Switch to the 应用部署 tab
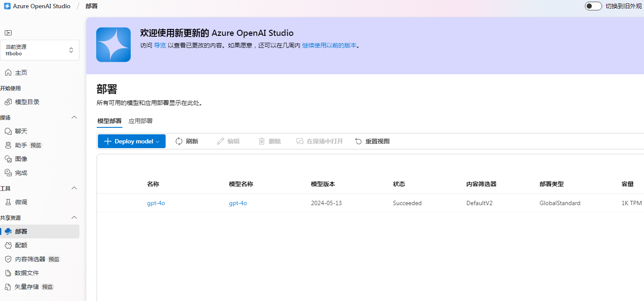Image resolution: width=644 pixels, height=301 pixels. point(141,121)
